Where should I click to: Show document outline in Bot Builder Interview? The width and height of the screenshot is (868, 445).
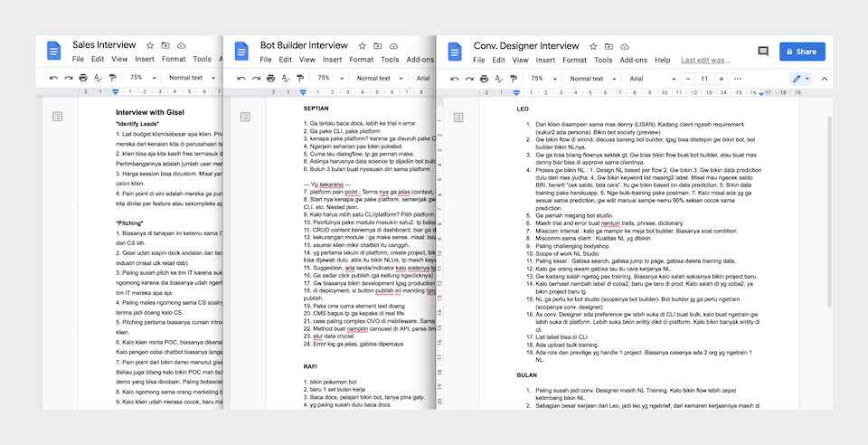(x=245, y=117)
